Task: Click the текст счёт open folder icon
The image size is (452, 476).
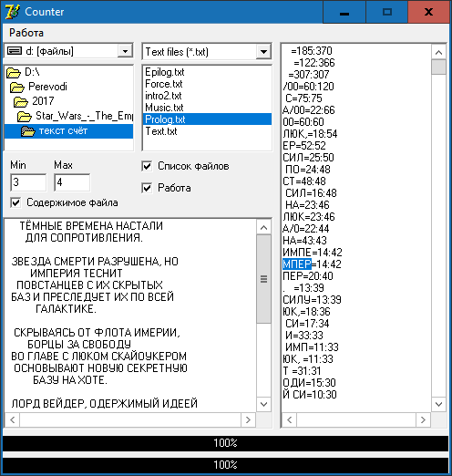Action: tap(28, 131)
